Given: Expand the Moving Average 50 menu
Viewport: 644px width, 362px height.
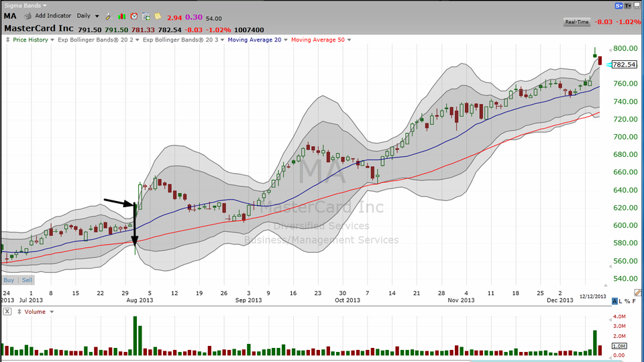Looking at the screenshot, I should [x=349, y=40].
